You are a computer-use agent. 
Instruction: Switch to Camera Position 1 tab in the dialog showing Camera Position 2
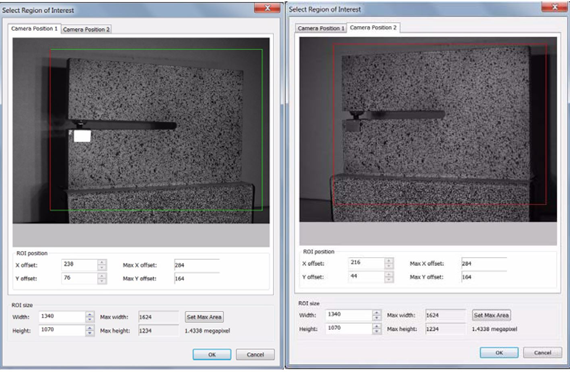[320, 28]
